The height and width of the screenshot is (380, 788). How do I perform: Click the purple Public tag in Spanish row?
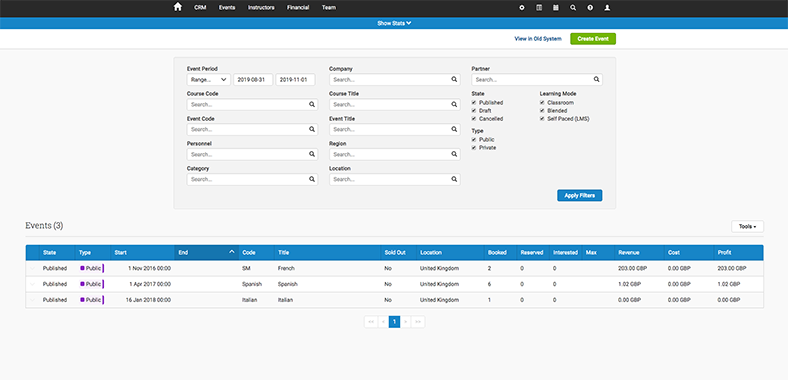point(91,284)
